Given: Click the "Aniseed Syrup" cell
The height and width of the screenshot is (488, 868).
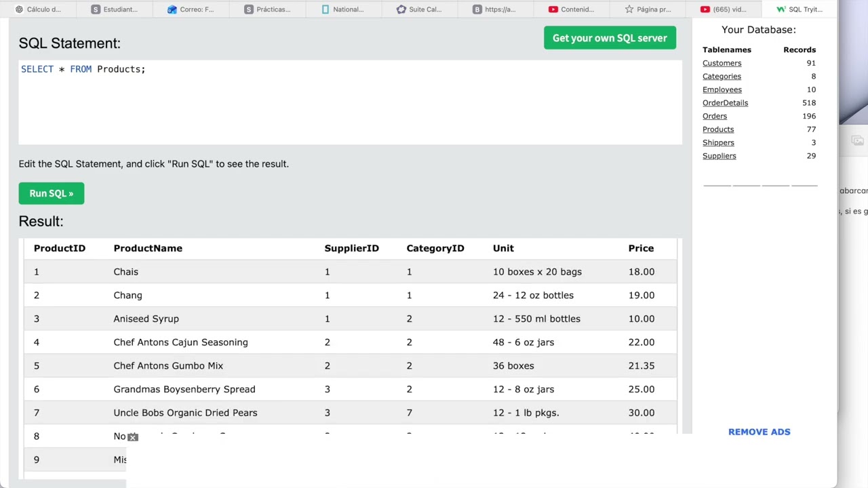Looking at the screenshot, I should coord(146,319).
